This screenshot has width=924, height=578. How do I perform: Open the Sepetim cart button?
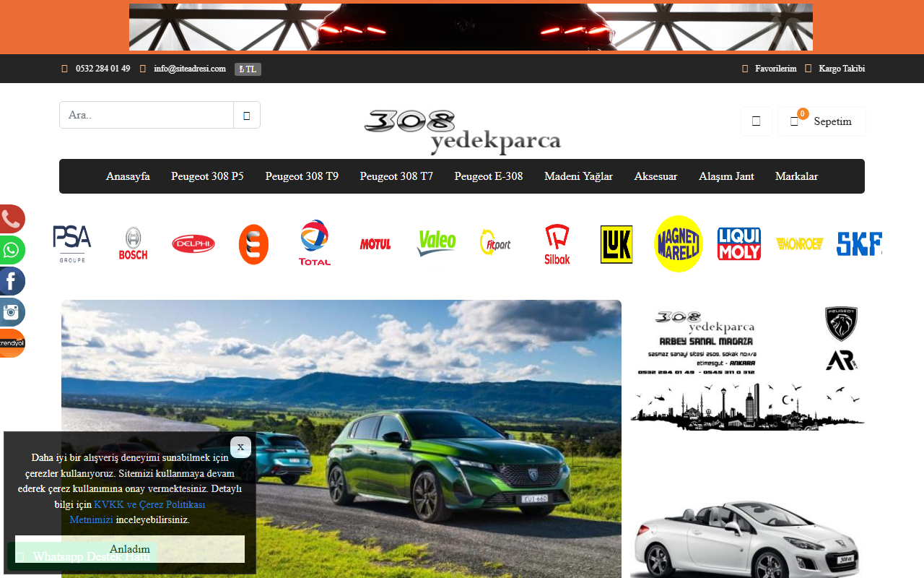(x=822, y=121)
